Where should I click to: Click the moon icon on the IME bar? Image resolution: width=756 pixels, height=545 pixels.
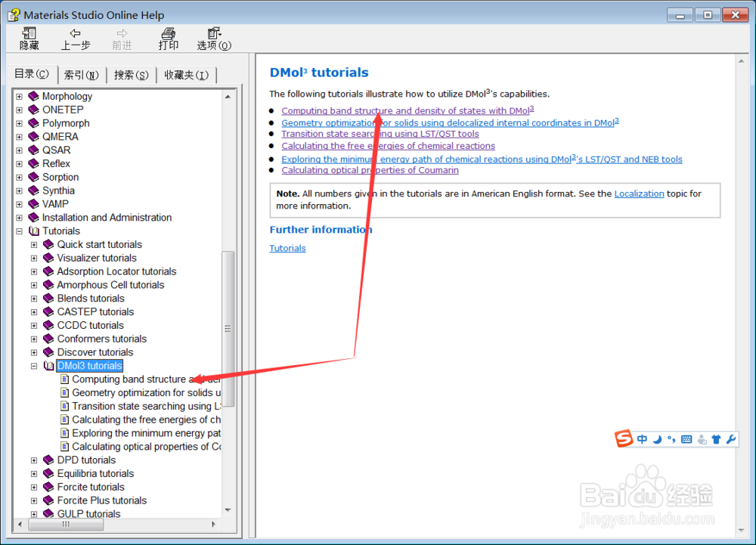tap(657, 439)
